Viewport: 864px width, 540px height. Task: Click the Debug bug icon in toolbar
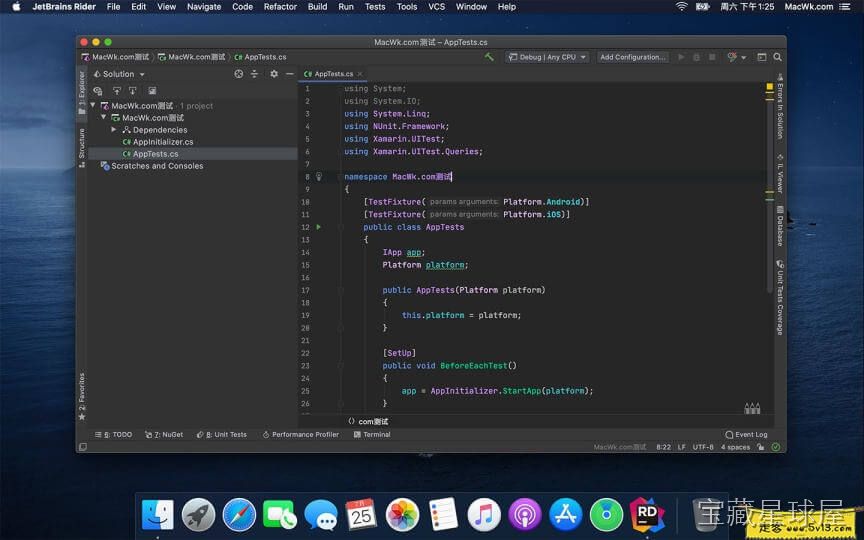tap(696, 57)
